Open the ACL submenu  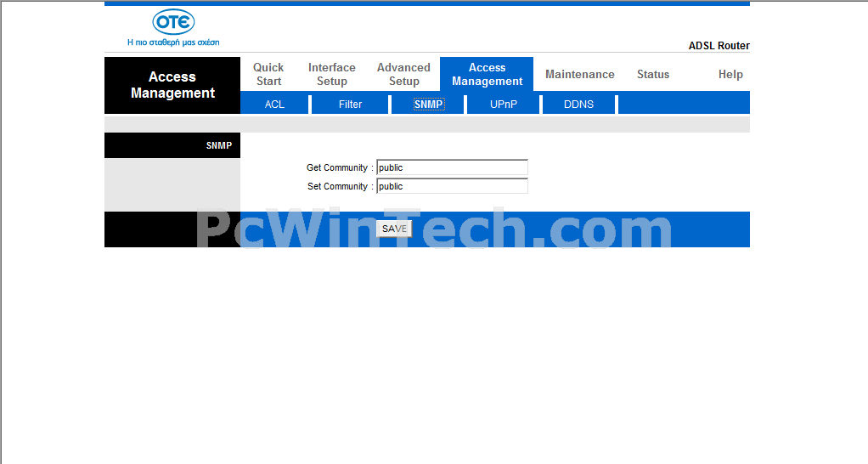coord(274,104)
